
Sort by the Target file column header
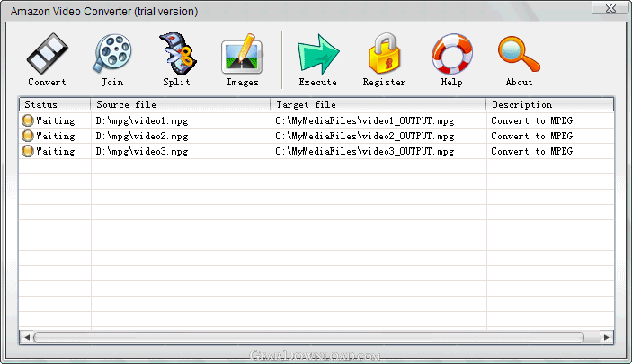pyautogui.click(x=378, y=104)
